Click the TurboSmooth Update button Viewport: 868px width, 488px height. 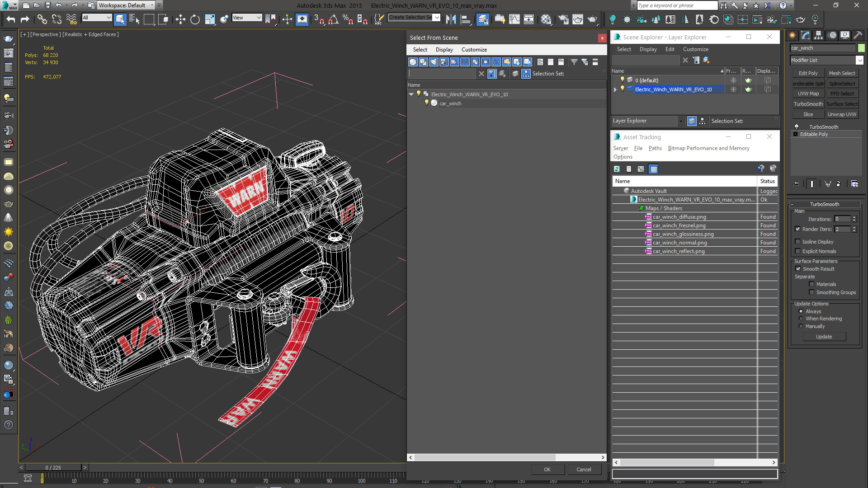click(824, 337)
